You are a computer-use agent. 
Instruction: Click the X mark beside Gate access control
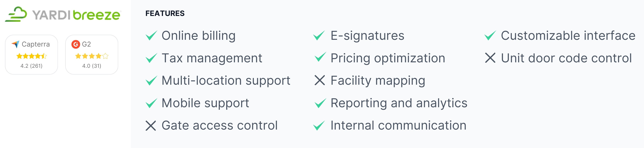pyautogui.click(x=151, y=126)
